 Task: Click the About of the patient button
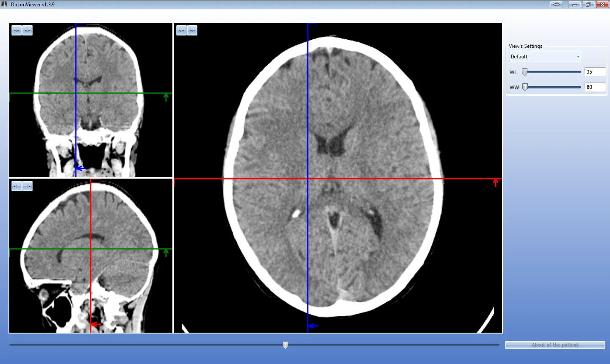click(x=555, y=345)
